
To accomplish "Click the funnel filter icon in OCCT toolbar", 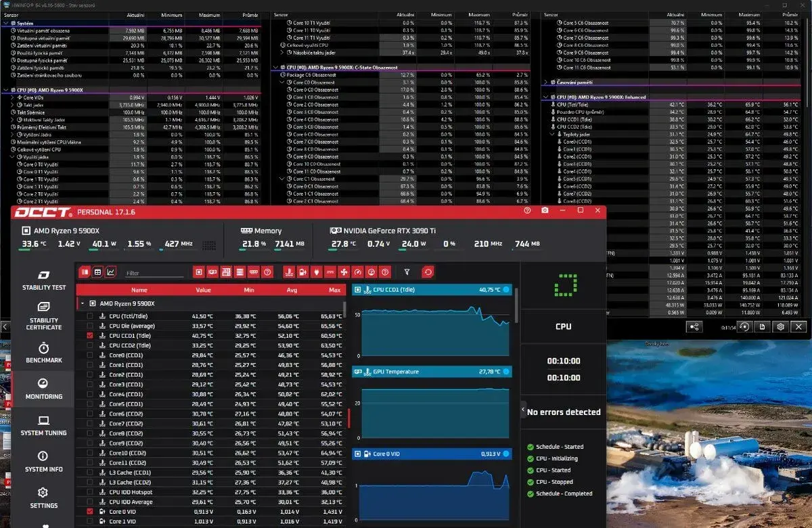I will 407,272.
